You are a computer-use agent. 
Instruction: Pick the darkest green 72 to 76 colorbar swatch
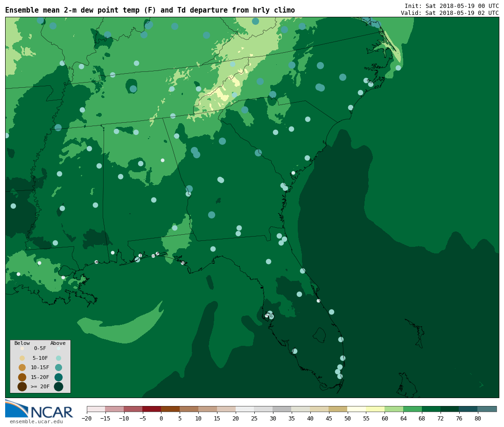450,409
